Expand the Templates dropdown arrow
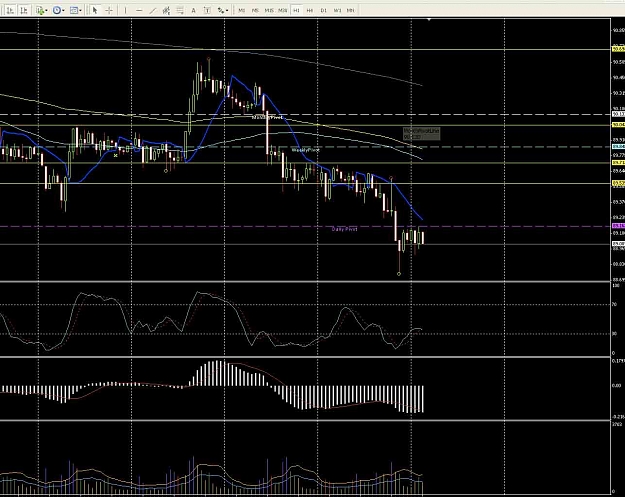This screenshot has height=497, width=625. click(x=81, y=11)
